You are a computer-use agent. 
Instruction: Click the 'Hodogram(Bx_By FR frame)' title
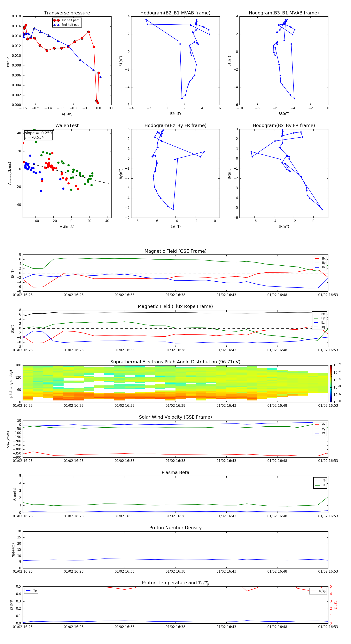click(284, 125)
